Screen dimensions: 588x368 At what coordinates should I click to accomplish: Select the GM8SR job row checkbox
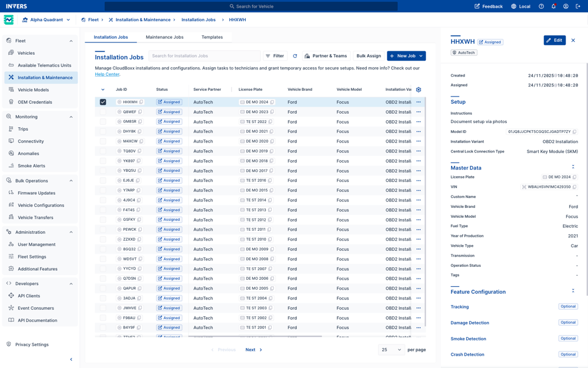coord(103,122)
